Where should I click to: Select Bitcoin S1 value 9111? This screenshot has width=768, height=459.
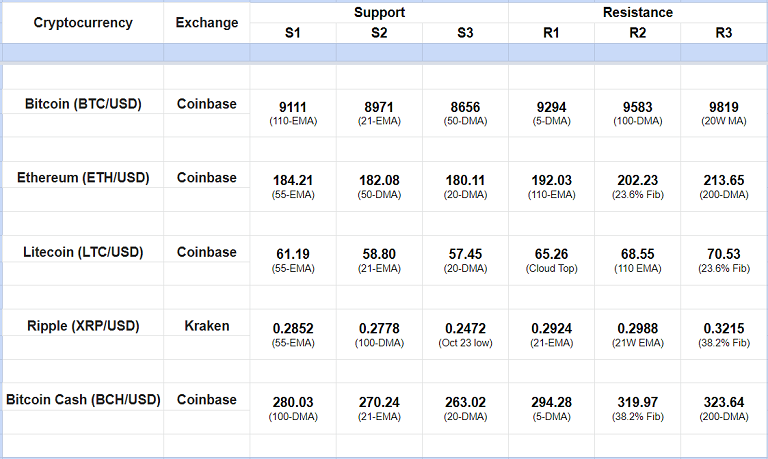pos(293,104)
